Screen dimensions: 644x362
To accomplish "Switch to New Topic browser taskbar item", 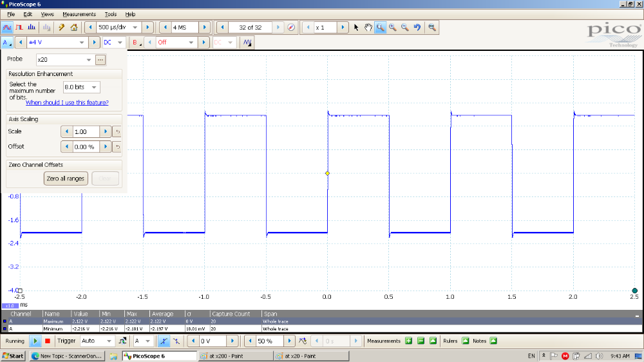I will pyautogui.click(x=68, y=356).
